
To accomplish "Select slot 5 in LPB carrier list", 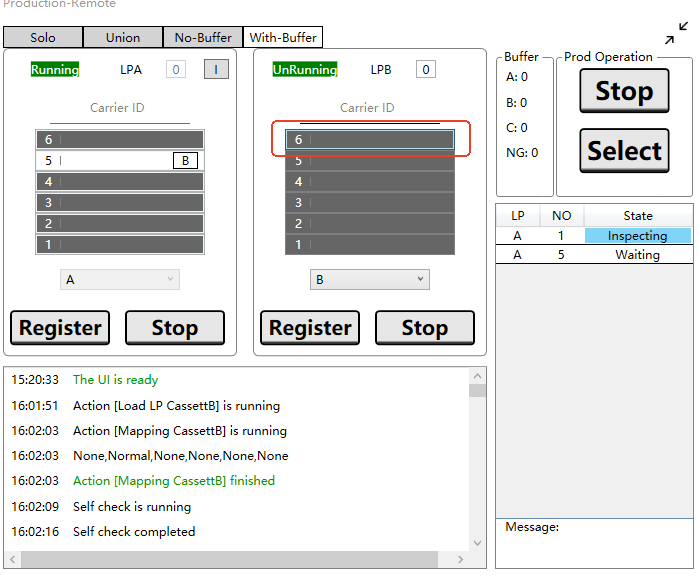I will 370,160.
